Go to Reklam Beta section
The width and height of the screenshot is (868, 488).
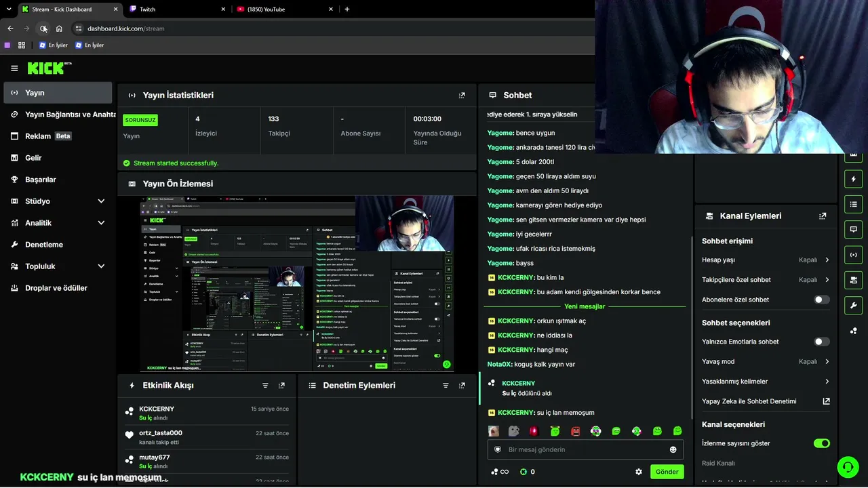coord(58,136)
